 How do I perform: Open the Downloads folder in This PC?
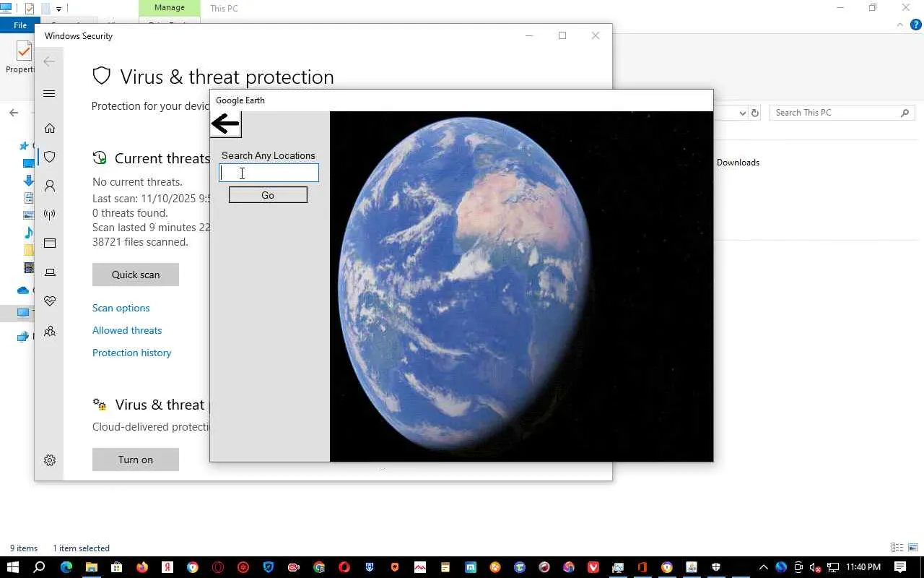click(738, 163)
